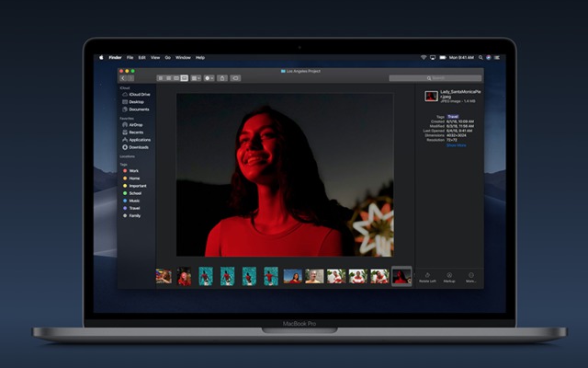This screenshot has width=588, height=368.
Task: Open the Action gear dropdown menu
Action: pos(209,78)
